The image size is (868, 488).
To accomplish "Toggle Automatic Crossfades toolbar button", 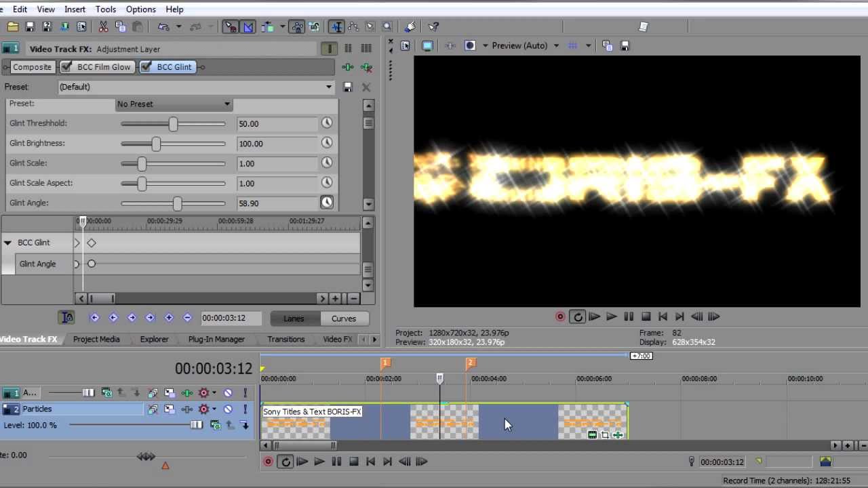I will [x=248, y=27].
